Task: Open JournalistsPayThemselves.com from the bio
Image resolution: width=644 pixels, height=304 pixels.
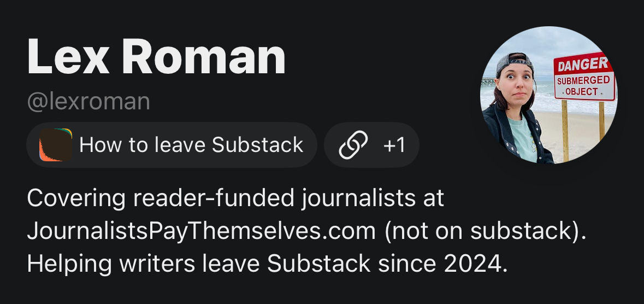Action: pos(201,231)
